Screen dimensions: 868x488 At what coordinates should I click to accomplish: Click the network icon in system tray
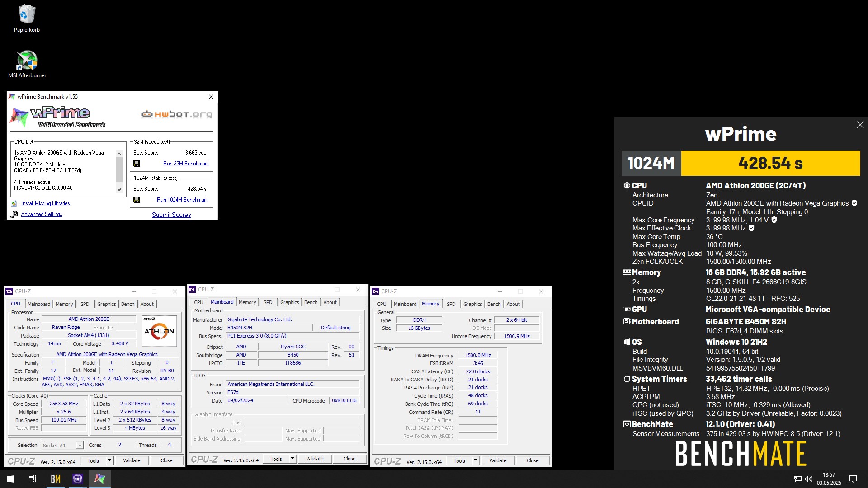798,479
